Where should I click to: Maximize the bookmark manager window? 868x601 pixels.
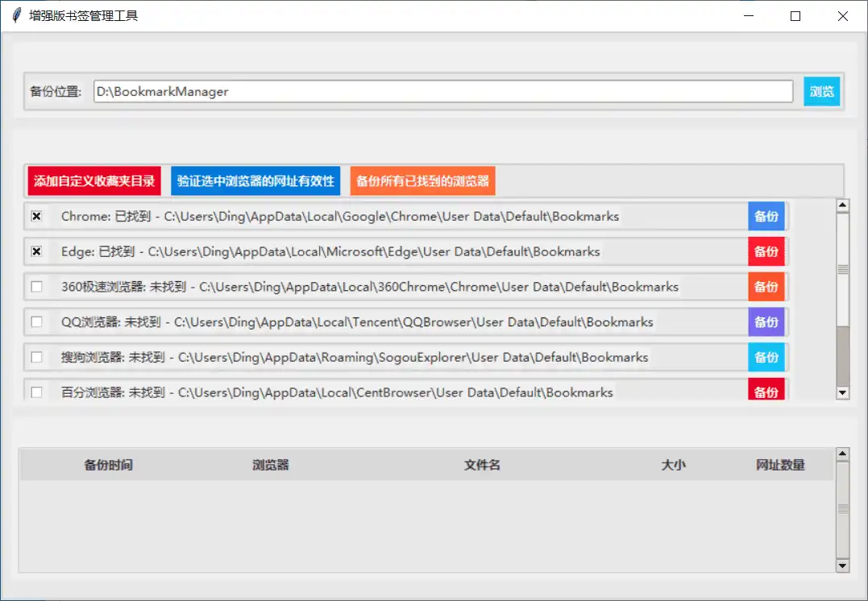point(795,16)
